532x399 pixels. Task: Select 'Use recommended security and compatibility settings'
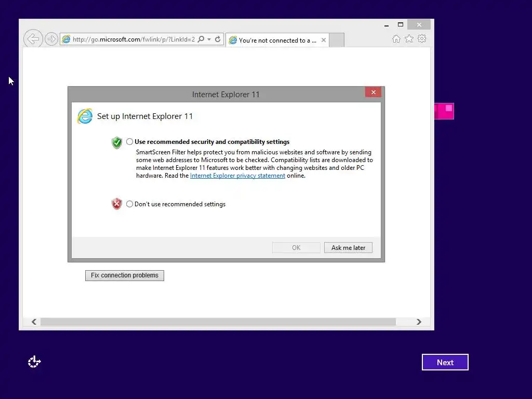[129, 142]
